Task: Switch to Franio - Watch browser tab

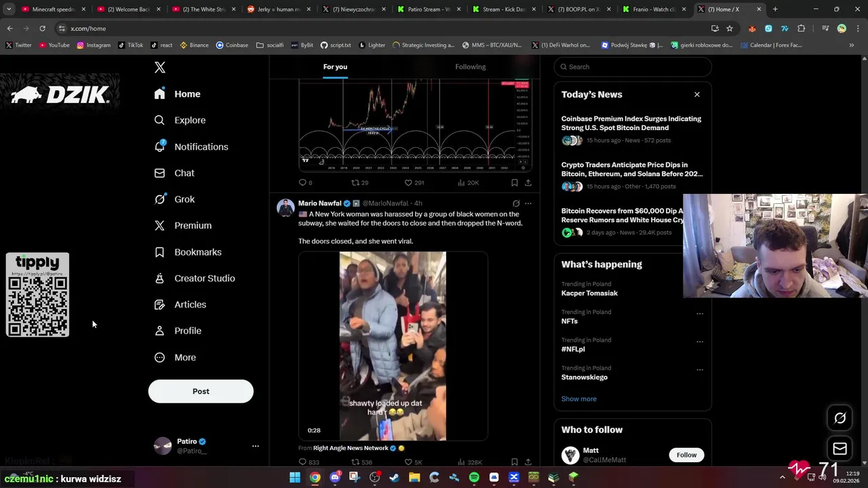Action: (654, 9)
